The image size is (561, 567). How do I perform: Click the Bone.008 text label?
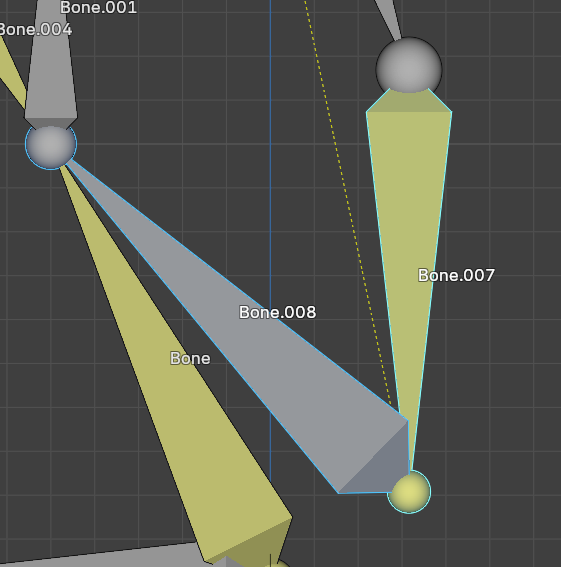[x=277, y=312]
